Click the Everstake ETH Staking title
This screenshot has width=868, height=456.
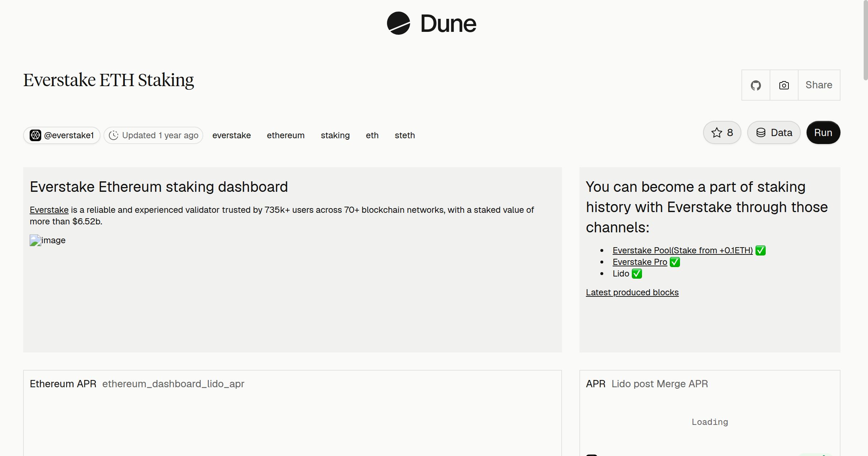[109, 80]
